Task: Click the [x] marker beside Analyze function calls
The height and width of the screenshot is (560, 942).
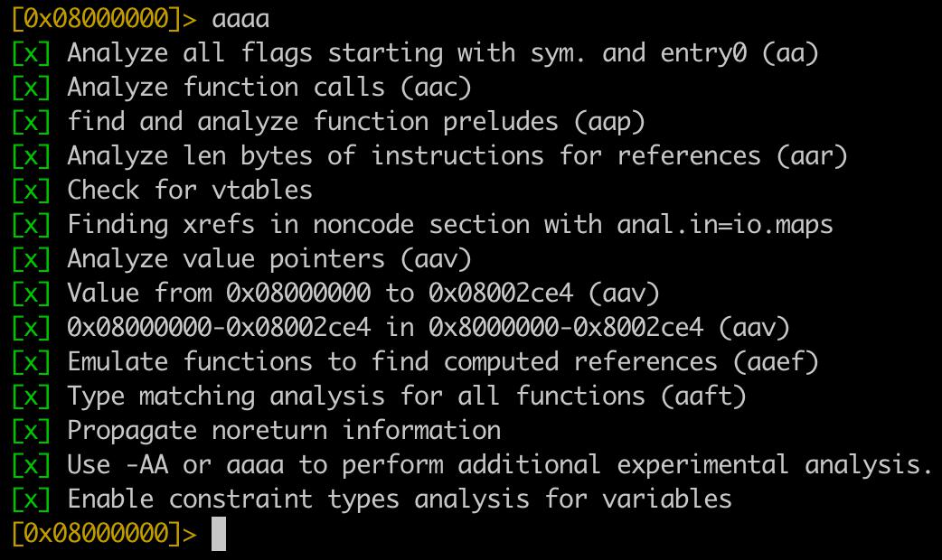Action: 32,89
